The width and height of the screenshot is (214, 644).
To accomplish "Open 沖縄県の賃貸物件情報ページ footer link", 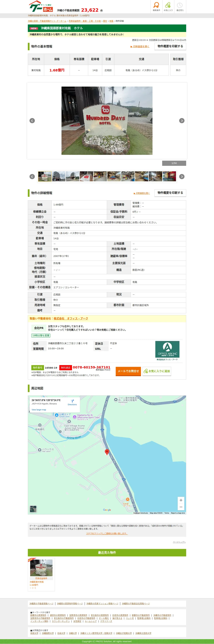I will click(70, 604).
